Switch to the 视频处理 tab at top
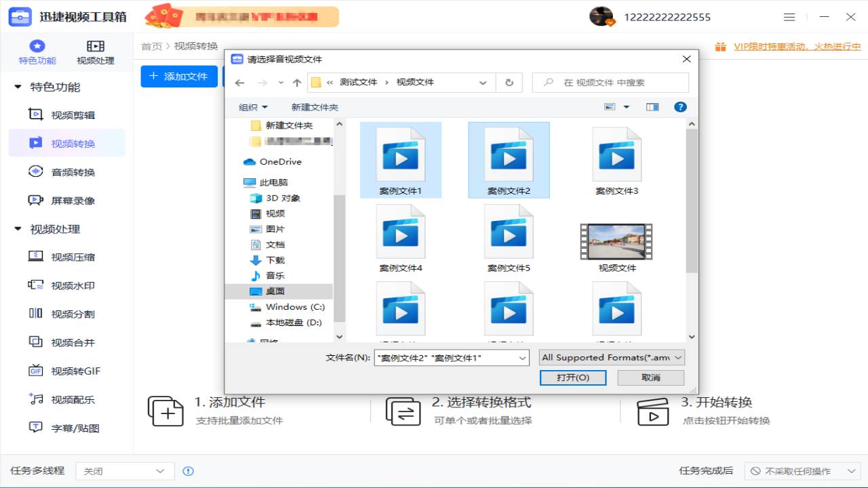 pos(95,51)
